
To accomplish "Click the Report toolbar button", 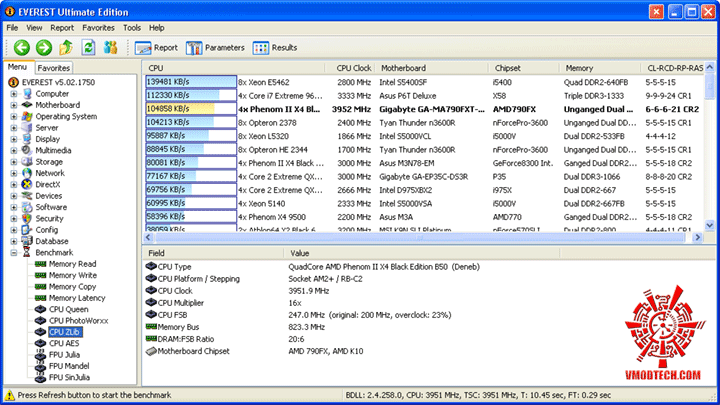I will (x=156, y=48).
